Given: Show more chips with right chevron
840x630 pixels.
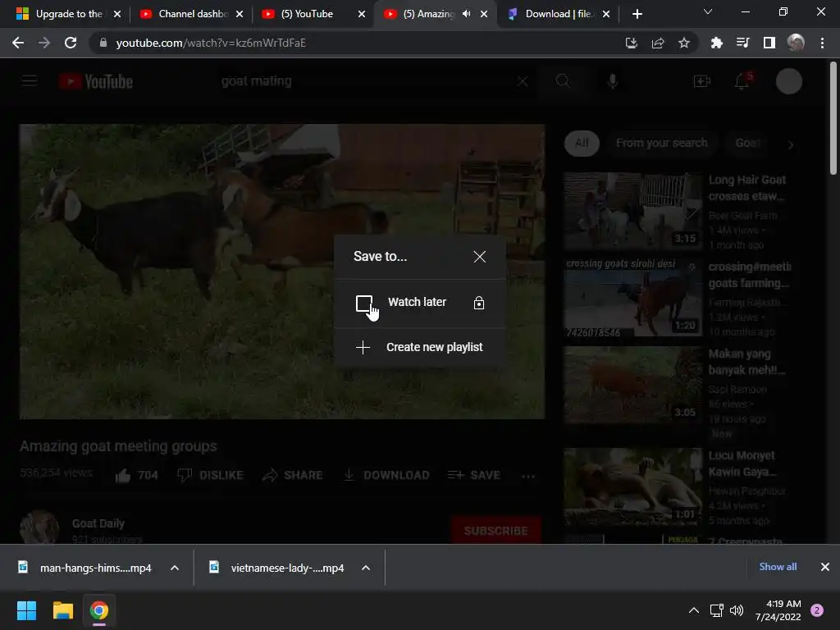Looking at the screenshot, I should click(x=790, y=144).
